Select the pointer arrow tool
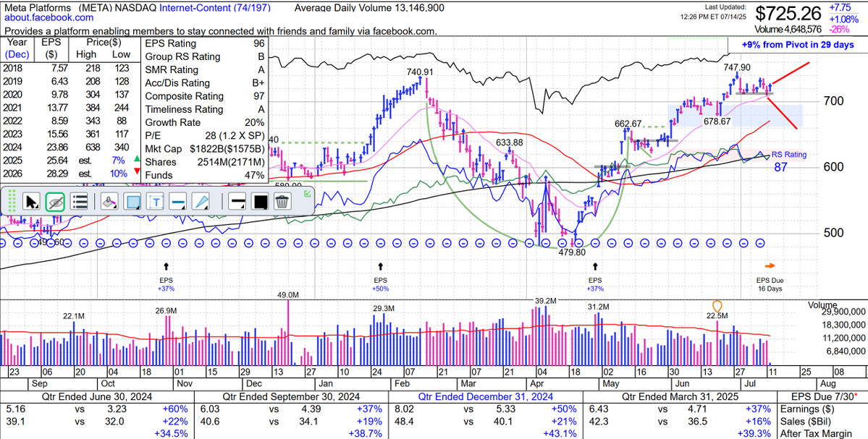 (x=32, y=202)
